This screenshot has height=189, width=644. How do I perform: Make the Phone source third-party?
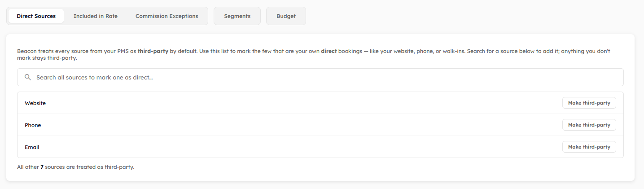tap(589, 125)
